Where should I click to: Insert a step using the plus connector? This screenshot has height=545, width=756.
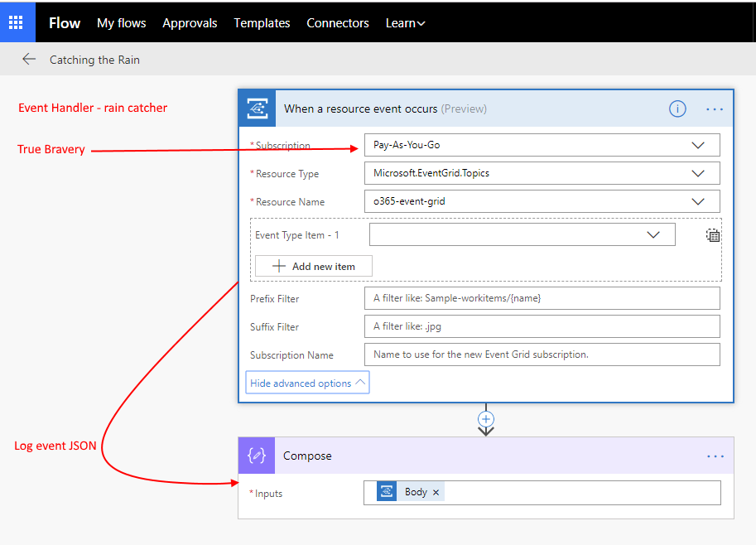[x=486, y=419]
